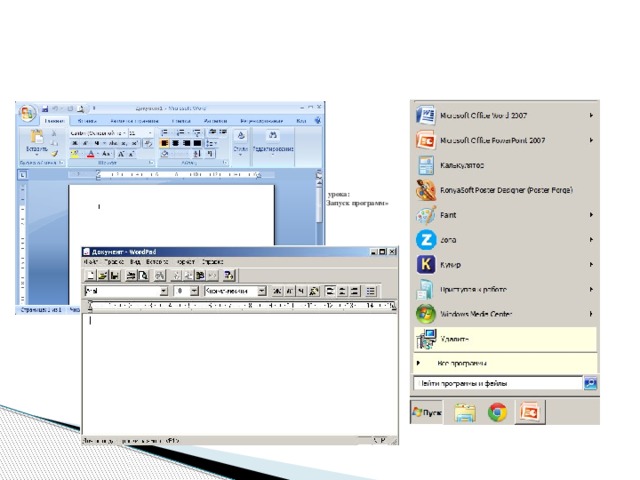
Task: Open the text color picker in WordPad
Action: tap(314, 291)
